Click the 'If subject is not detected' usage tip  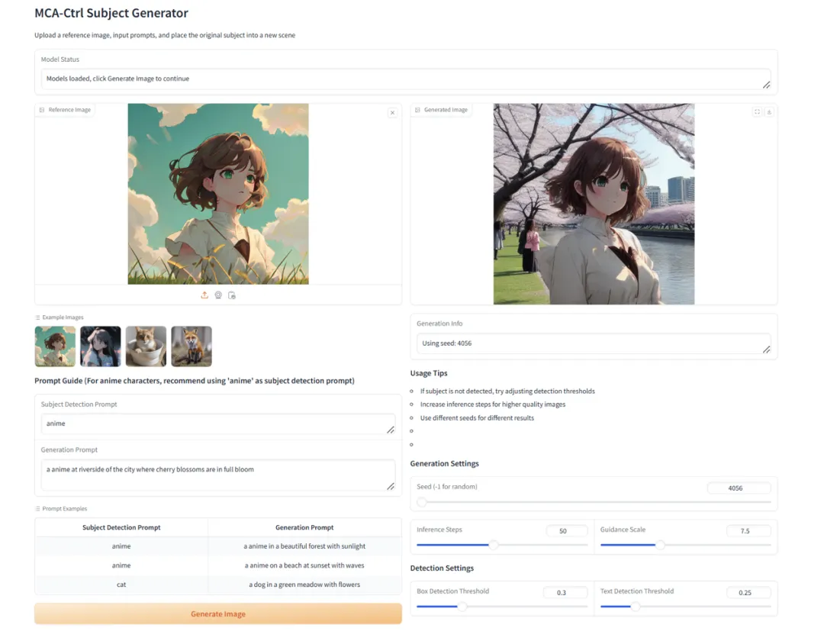click(x=507, y=391)
